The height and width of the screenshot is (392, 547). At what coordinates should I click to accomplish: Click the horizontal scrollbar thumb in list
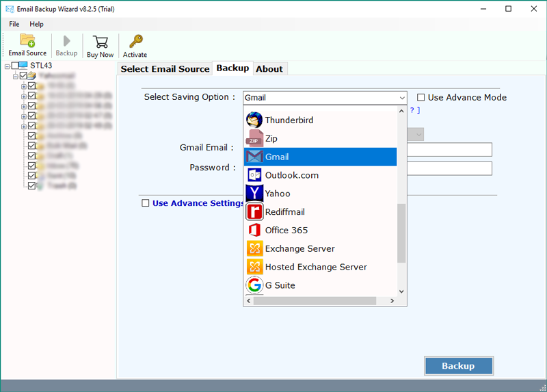[315, 300]
